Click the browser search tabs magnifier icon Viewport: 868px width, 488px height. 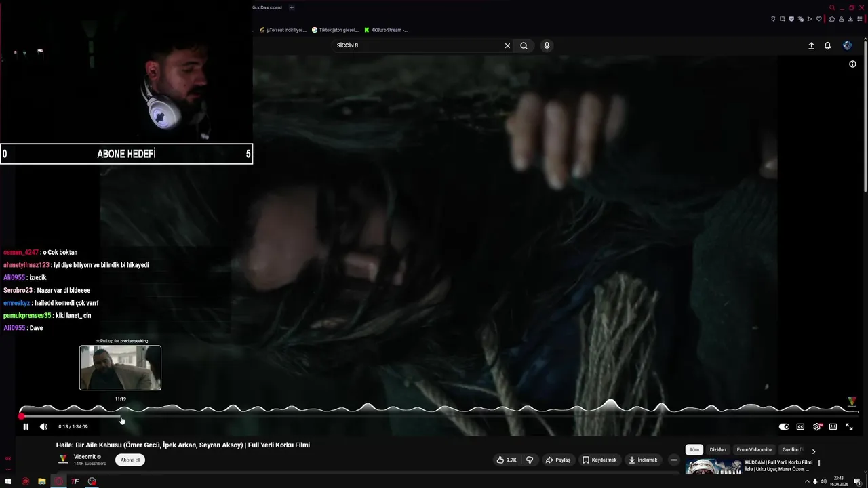832,7
